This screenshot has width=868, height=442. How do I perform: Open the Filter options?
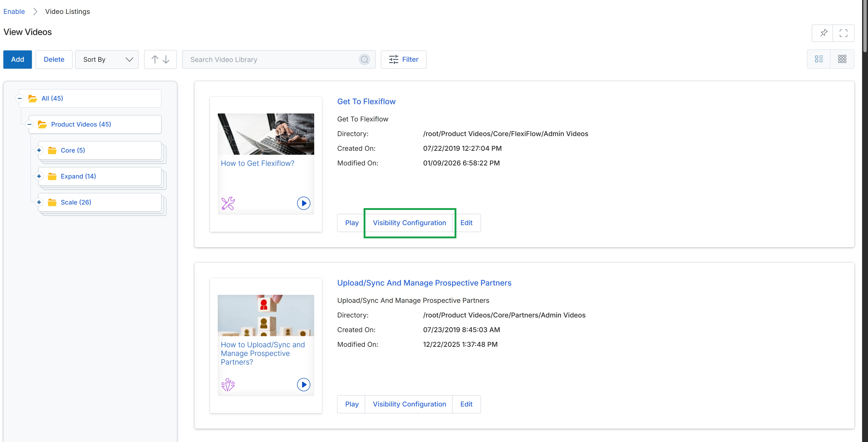403,60
